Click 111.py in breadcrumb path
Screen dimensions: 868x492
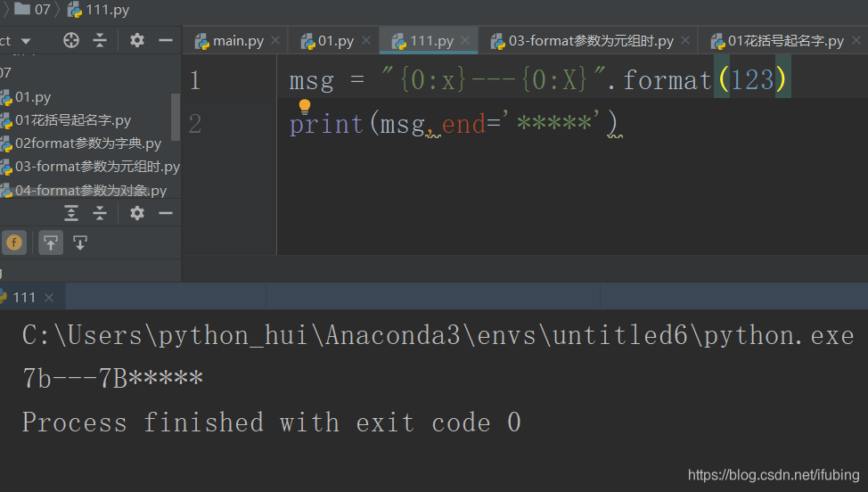[99, 10]
